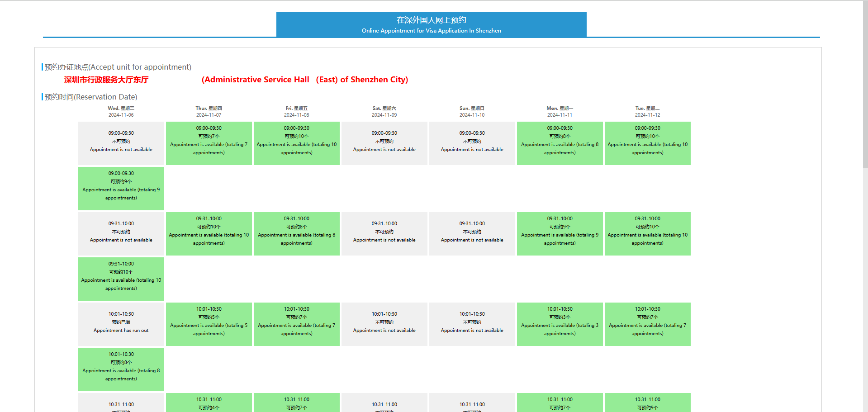Choose Friday 10:01-10:30 slot with 7 appointments
Viewport: 868px width, 412px height.
[x=296, y=324]
